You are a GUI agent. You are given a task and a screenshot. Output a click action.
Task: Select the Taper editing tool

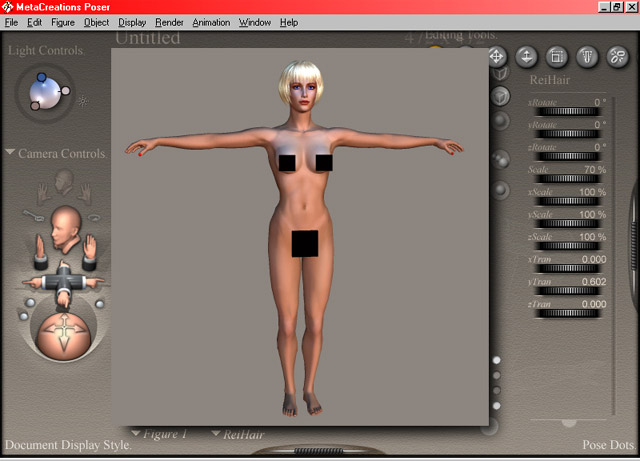point(588,57)
